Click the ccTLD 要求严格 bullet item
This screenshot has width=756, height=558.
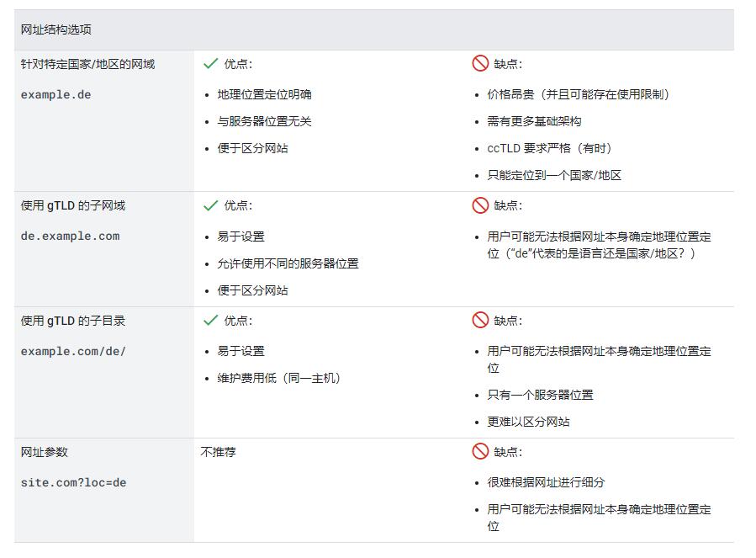pos(549,148)
